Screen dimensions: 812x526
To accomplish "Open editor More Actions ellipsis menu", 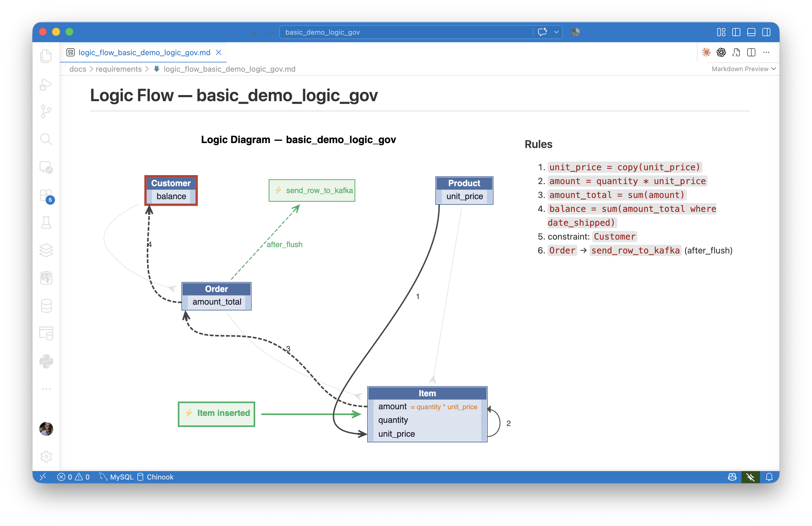I will [766, 52].
